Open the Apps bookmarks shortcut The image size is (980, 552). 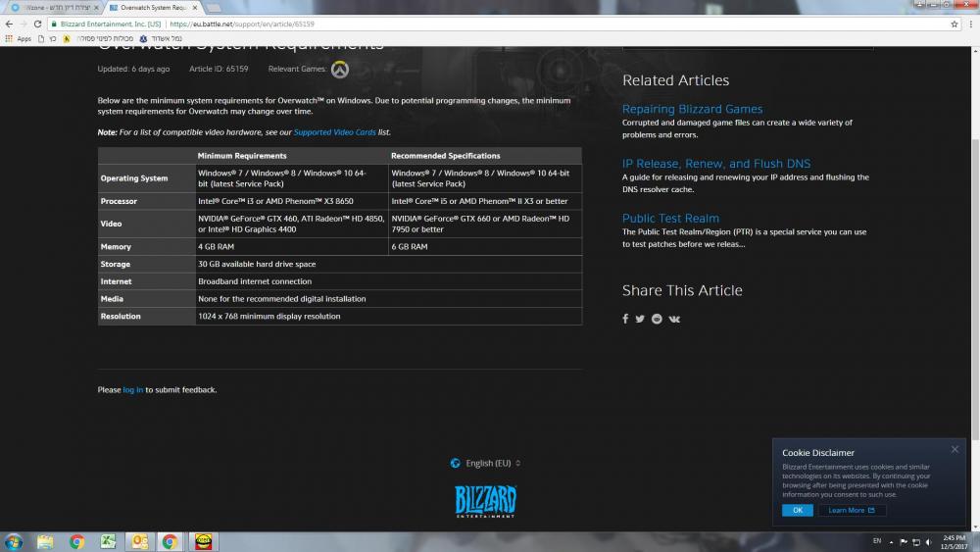[18, 39]
